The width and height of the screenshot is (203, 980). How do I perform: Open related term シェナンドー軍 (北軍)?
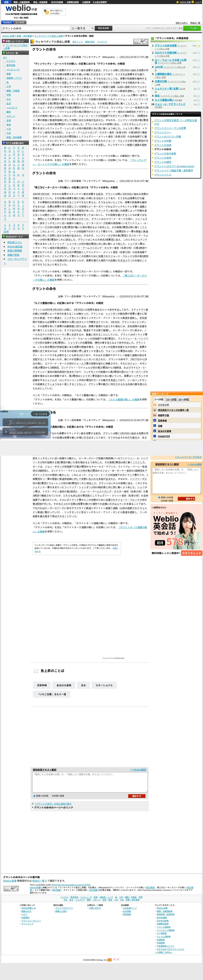click(167, 89)
